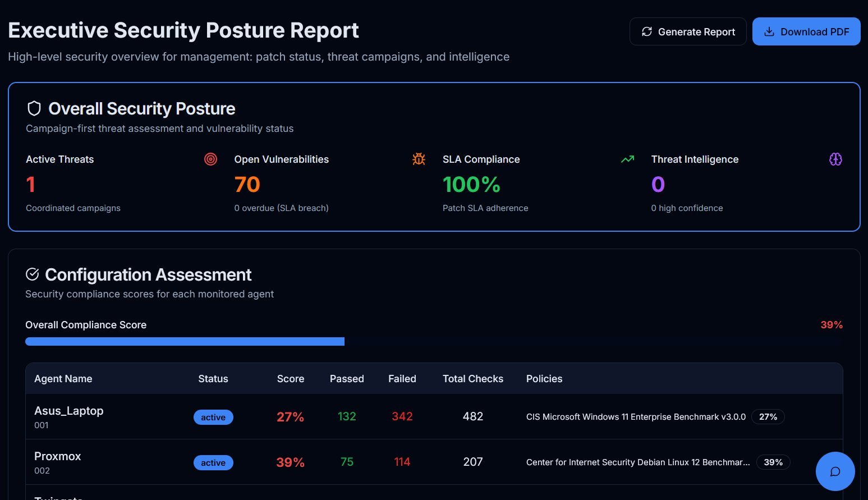
Task: Click the Download PDF button
Action: point(806,31)
